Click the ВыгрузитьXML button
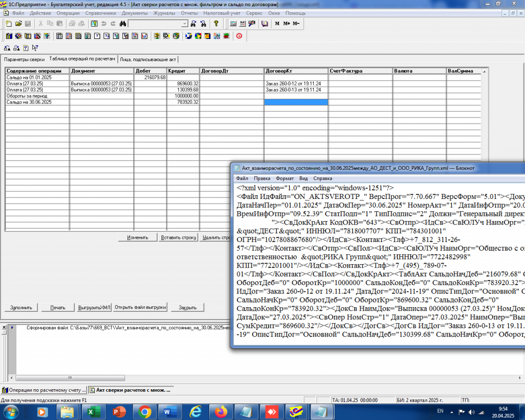Screen dimensions: 525x420 [x=94, y=307]
